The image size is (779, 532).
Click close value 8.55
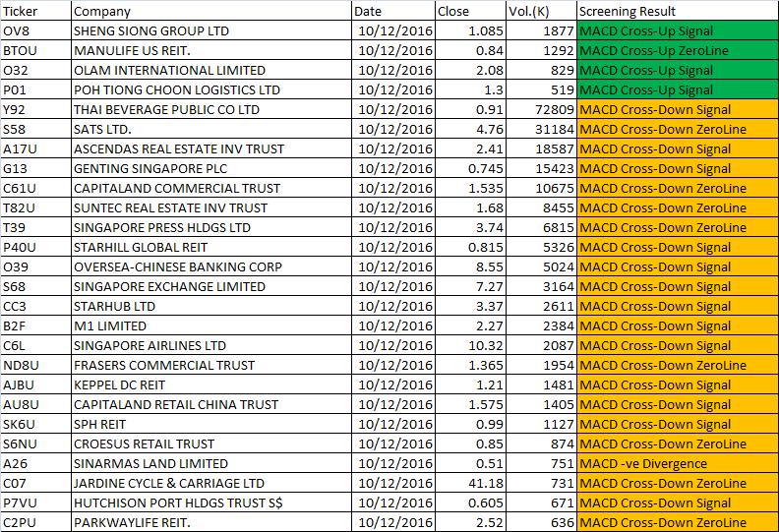coord(470,266)
